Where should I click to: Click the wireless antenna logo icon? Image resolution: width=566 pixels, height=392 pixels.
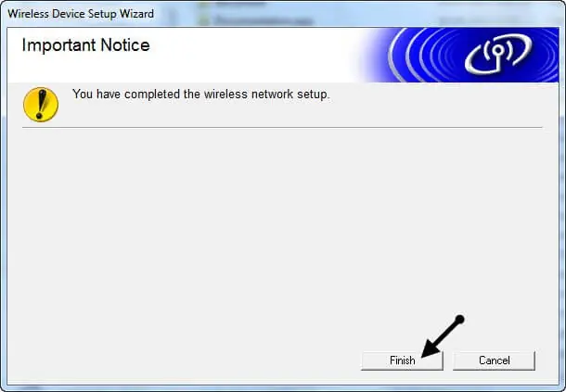pyautogui.click(x=498, y=54)
